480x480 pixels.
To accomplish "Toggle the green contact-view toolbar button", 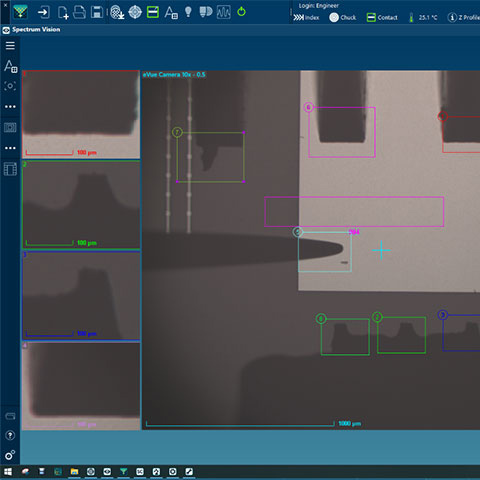I will tap(153, 12).
